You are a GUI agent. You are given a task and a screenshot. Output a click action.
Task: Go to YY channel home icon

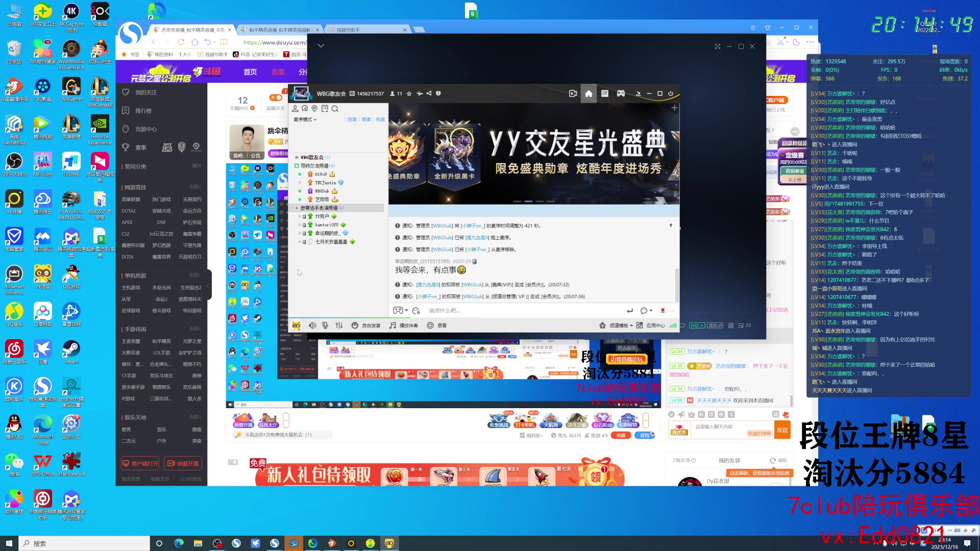[x=589, y=93]
